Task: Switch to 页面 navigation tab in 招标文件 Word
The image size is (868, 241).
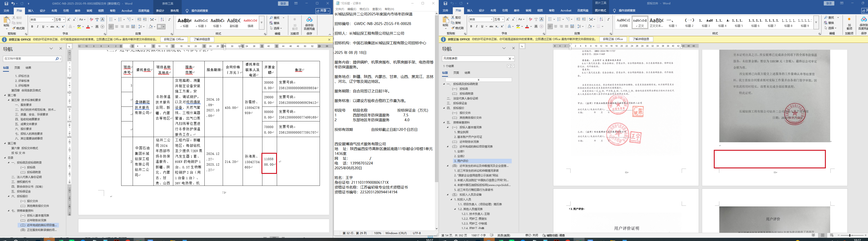Action: 17,68
